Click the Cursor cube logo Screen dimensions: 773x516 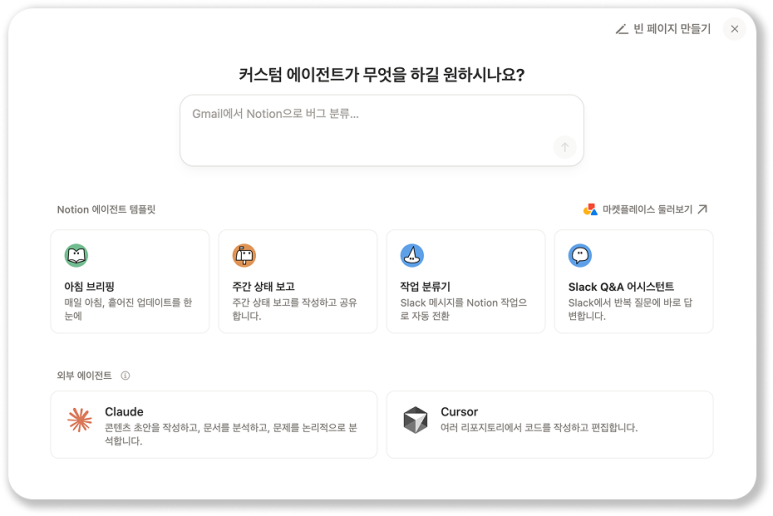416,420
